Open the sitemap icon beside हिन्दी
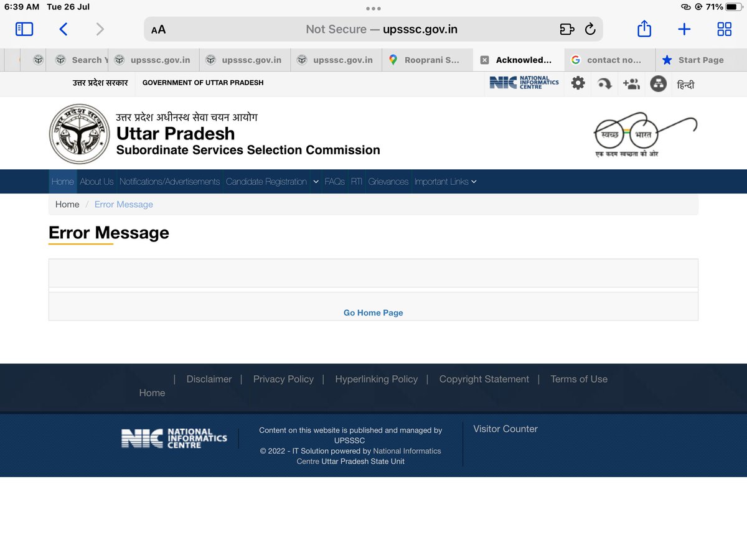The width and height of the screenshot is (747, 560). point(658,83)
